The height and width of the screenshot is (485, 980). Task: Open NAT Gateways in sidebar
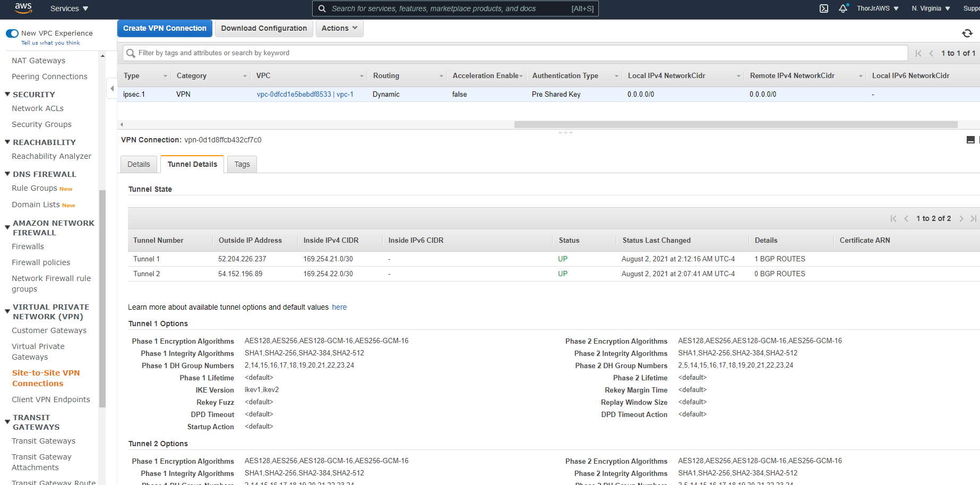[39, 61]
